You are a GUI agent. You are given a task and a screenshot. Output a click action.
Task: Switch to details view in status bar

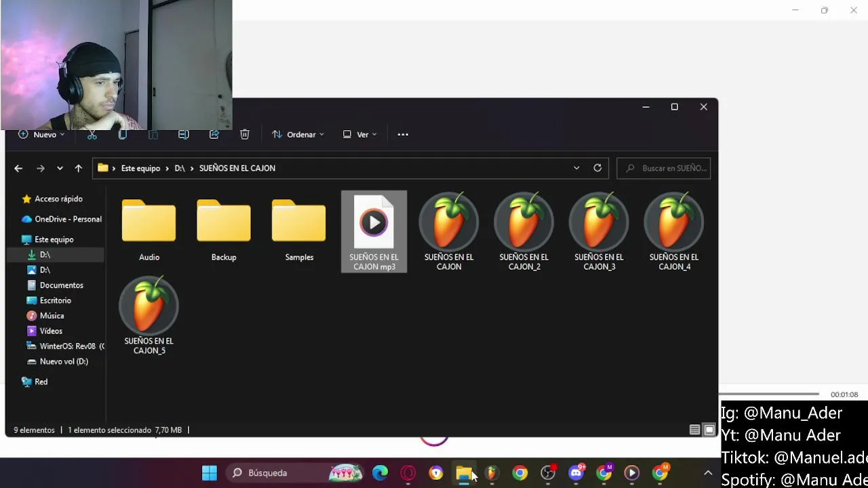pos(694,430)
